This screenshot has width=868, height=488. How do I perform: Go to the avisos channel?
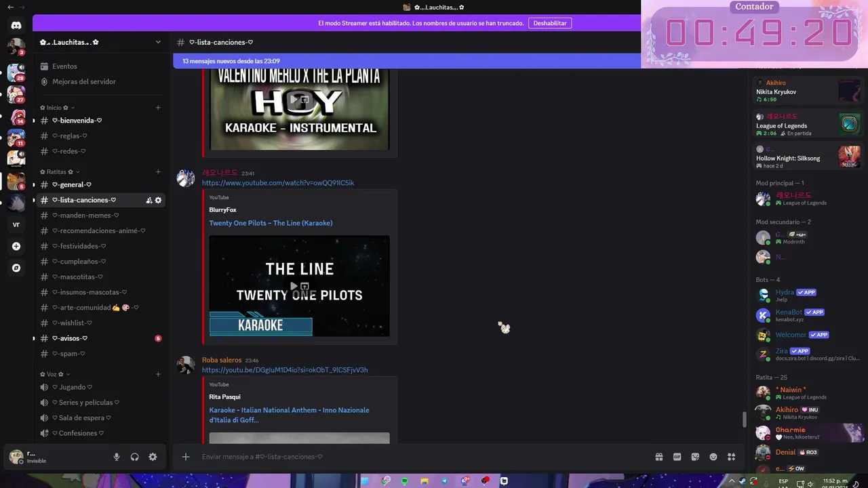pos(100,338)
